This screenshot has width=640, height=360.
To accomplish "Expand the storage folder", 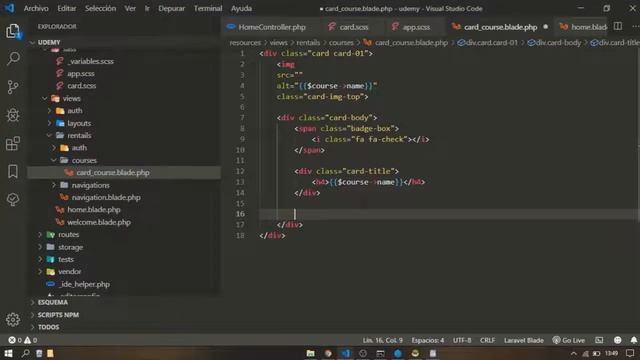I will pos(40,247).
